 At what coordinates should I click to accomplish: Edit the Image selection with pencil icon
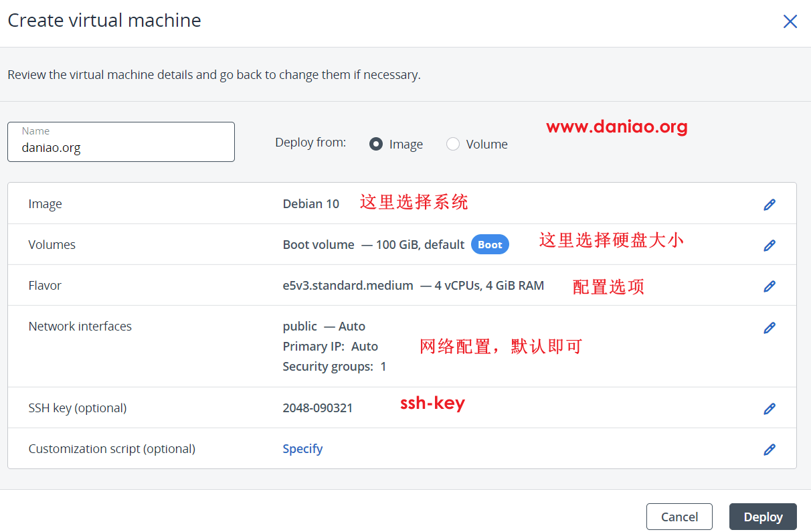click(x=770, y=204)
